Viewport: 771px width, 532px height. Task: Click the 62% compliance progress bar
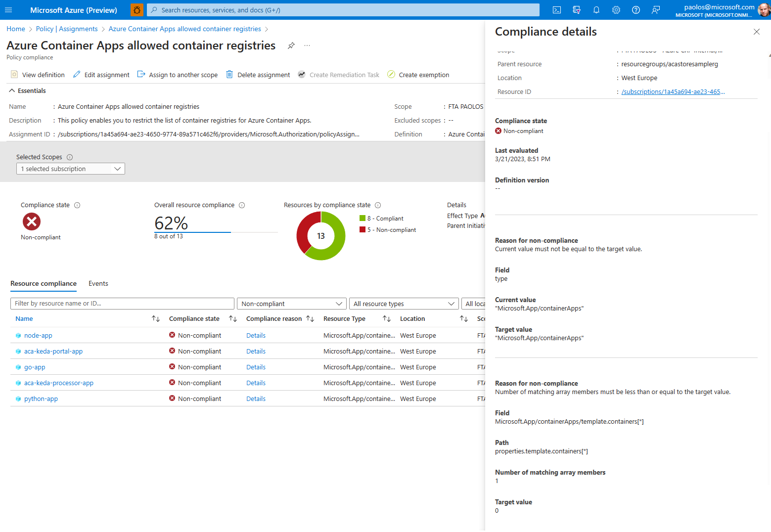216,232
